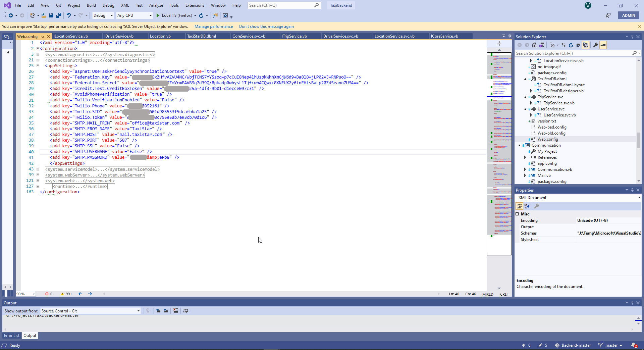Viewport: 644px width, 350px height.
Task: Toggle Show All Files in Solution Explorer
Action: point(586,45)
